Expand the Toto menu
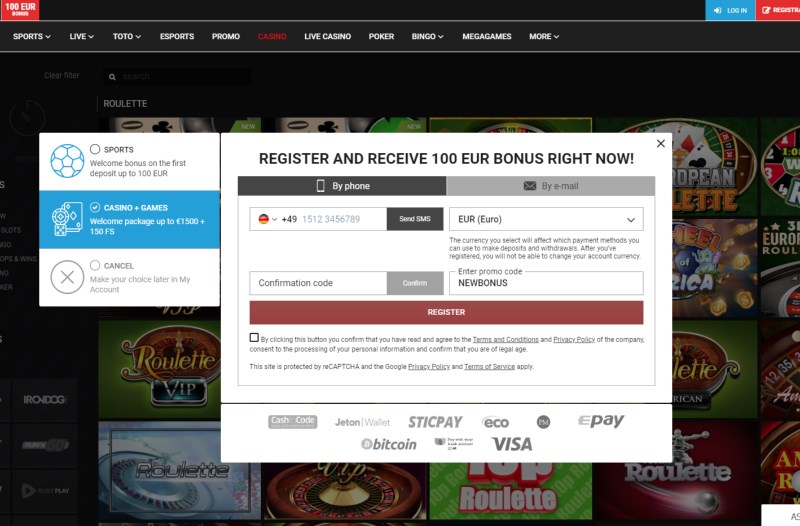800x526 pixels. (x=127, y=36)
